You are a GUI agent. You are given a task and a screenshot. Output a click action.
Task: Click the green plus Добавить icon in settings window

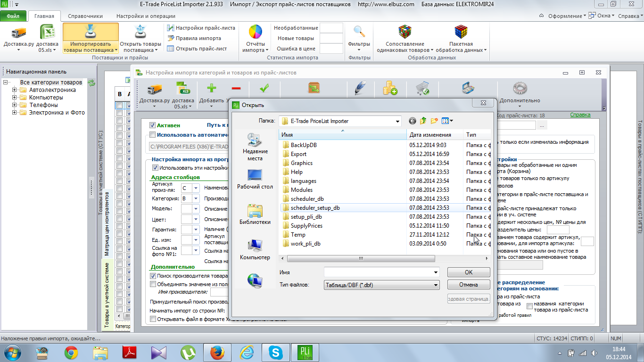[x=212, y=88]
